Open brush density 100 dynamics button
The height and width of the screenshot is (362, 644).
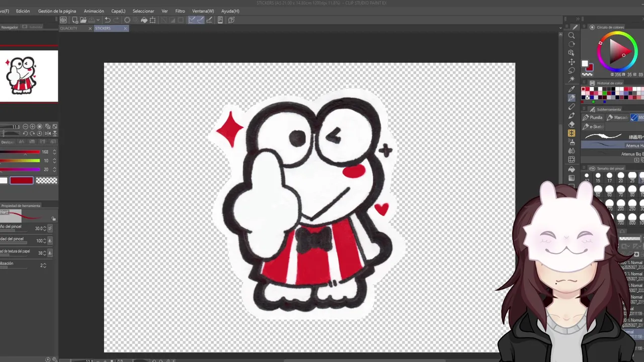pos(50,240)
